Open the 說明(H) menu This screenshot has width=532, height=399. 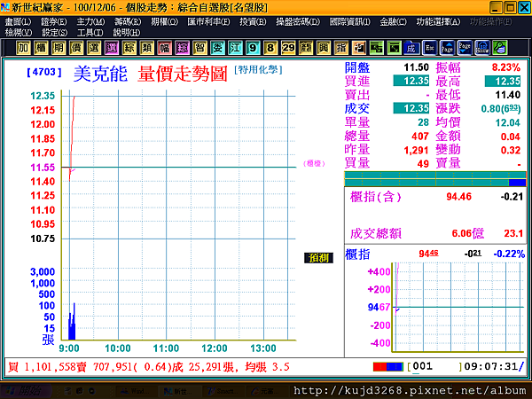click(127, 33)
